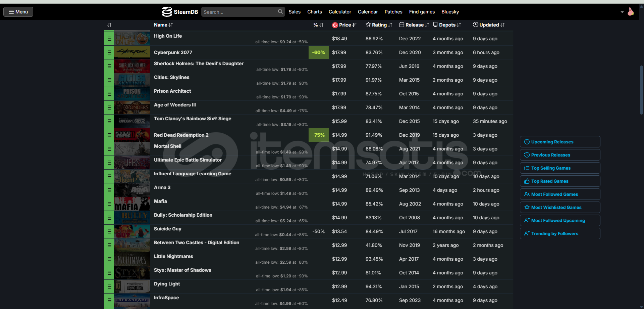644x309 pixels.
Task: Open the Sales nav item
Action: 294,12
